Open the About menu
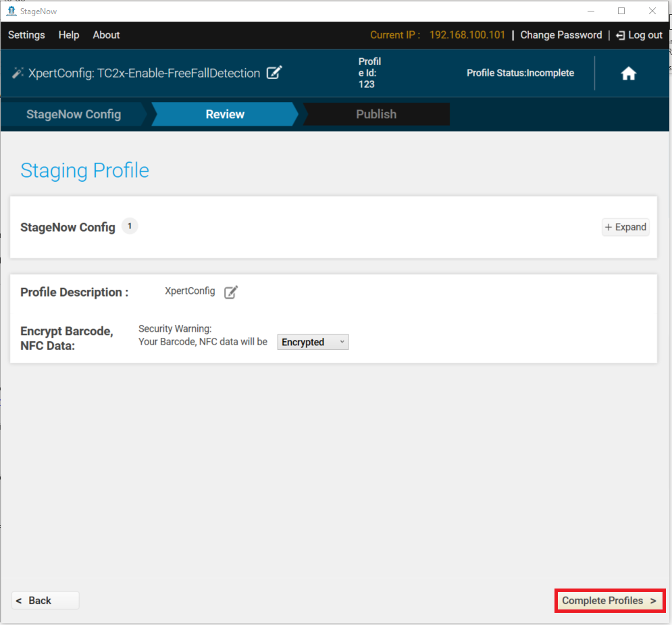 point(106,35)
